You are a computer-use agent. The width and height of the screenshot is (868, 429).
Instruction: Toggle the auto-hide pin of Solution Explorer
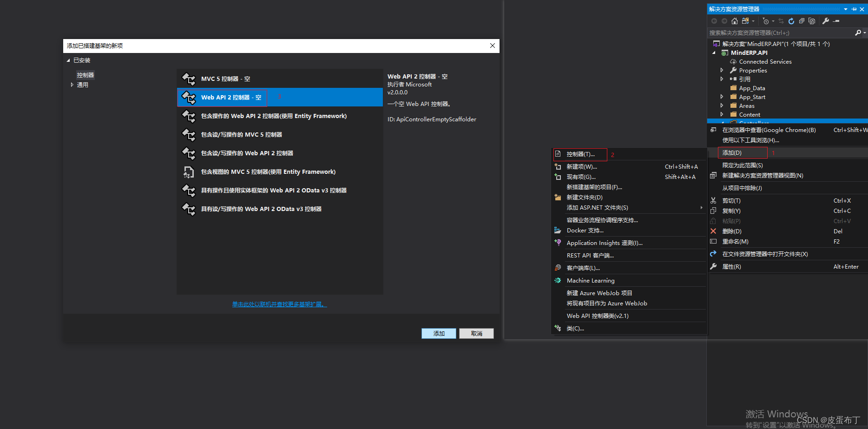[x=854, y=9]
